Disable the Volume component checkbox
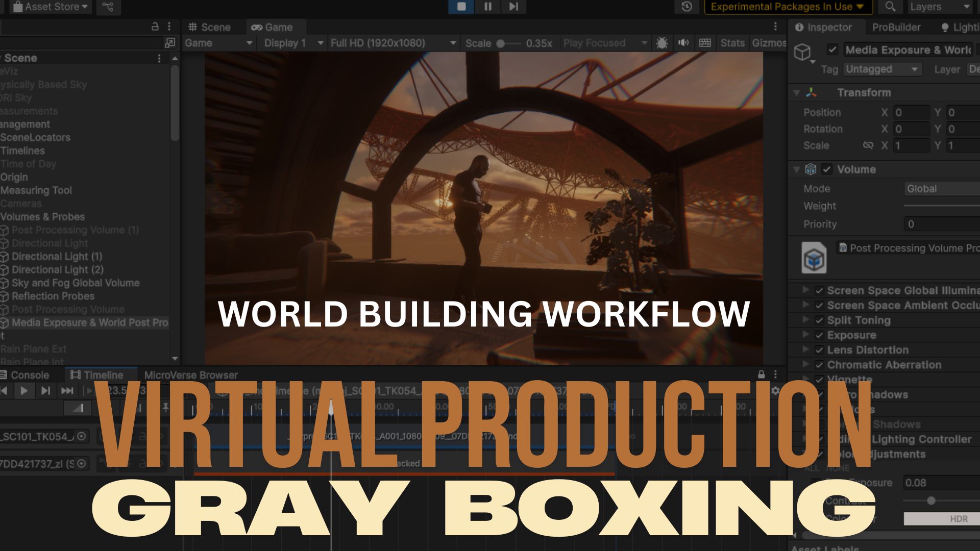This screenshot has height=551, width=980. coord(827,169)
